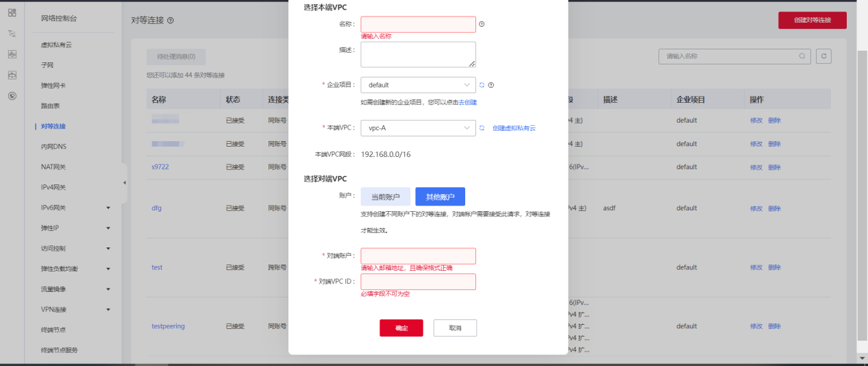Click 修改 in the s9722 row
The height and width of the screenshot is (366, 868).
click(x=756, y=167)
